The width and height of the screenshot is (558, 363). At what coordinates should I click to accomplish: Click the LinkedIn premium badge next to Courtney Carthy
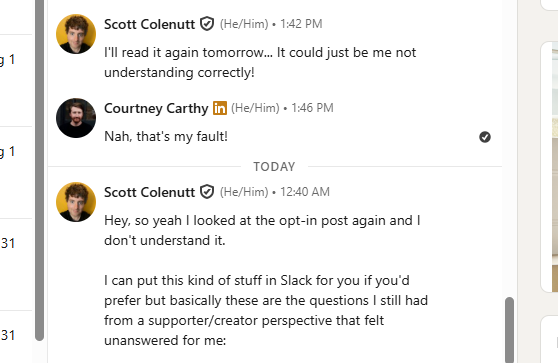point(220,108)
